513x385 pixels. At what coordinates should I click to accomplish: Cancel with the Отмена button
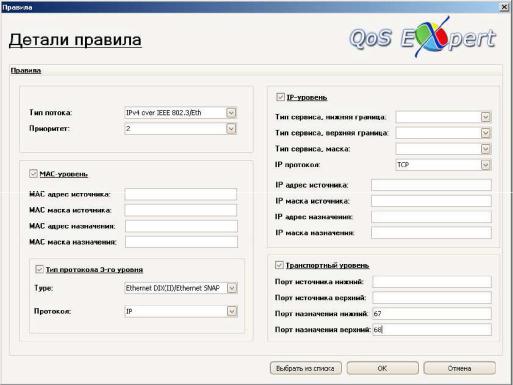point(459,368)
